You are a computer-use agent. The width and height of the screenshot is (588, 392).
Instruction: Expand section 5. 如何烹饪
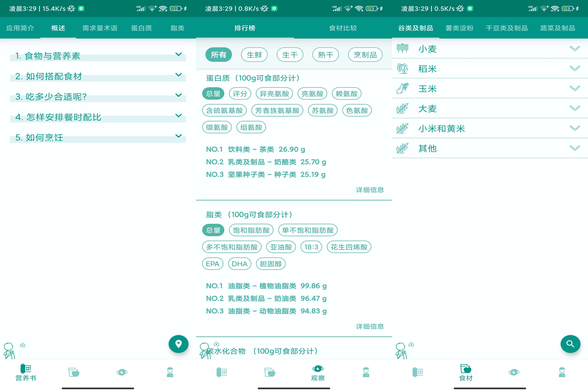click(x=98, y=137)
